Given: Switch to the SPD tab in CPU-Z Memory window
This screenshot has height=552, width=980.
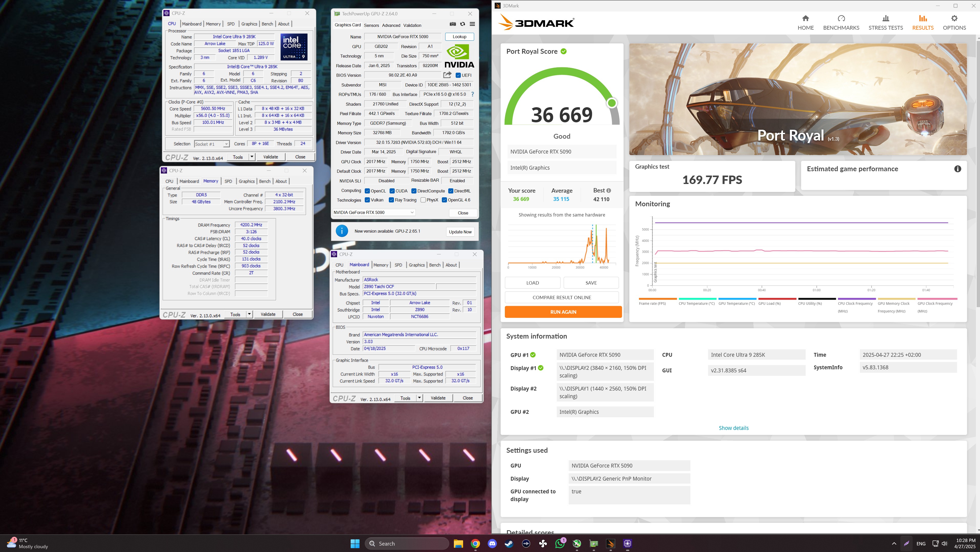Looking at the screenshot, I should 228,181.
